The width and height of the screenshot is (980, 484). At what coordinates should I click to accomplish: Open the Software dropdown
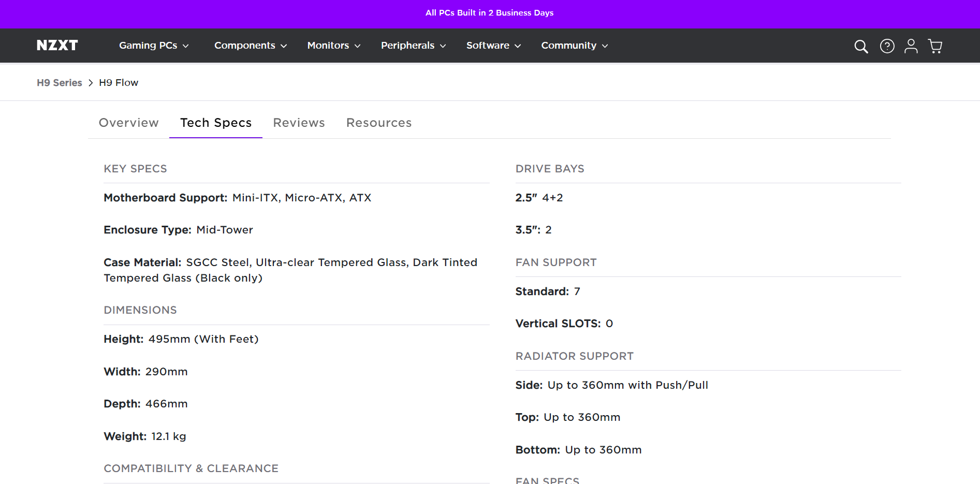(x=493, y=46)
